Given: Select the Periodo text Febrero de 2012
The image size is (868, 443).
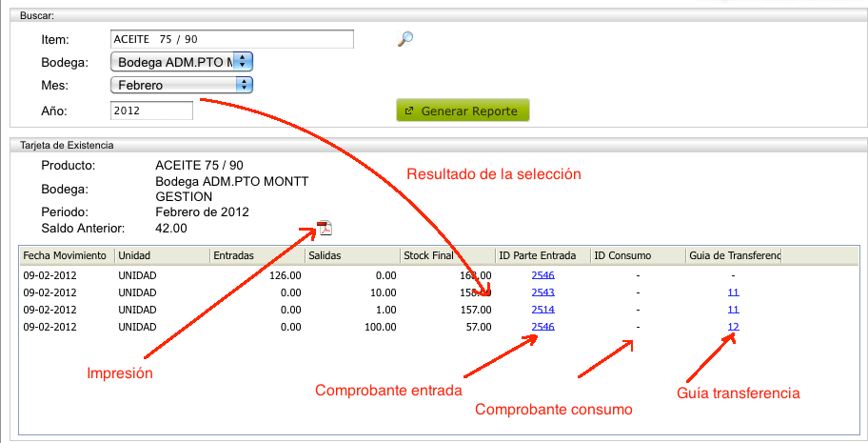Looking at the screenshot, I should [x=202, y=211].
